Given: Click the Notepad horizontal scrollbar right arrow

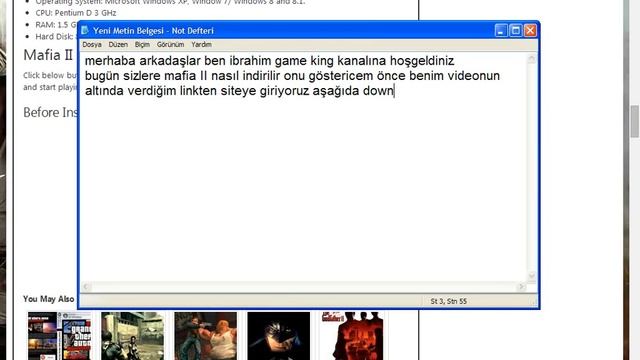Looking at the screenshot, I should (x=521, y=287).
